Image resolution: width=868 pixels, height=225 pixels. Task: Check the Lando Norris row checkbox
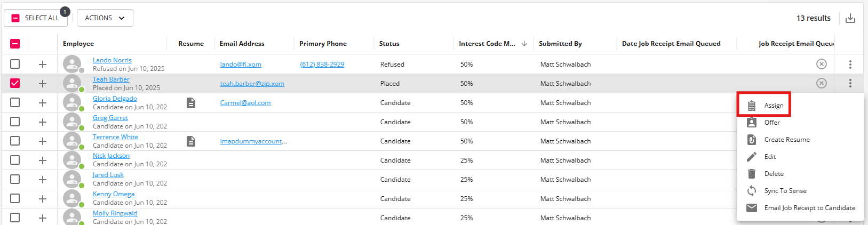[x=15, y=64]
